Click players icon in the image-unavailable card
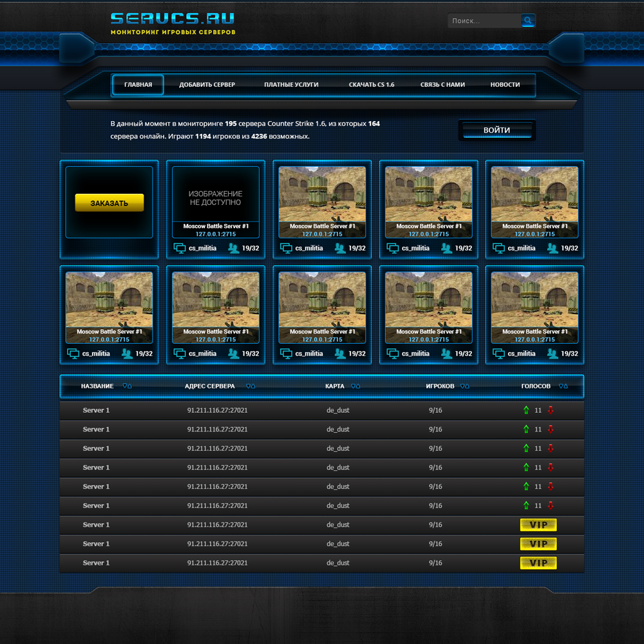This screenshot has height=644, width=644. (x=234, y=248)
